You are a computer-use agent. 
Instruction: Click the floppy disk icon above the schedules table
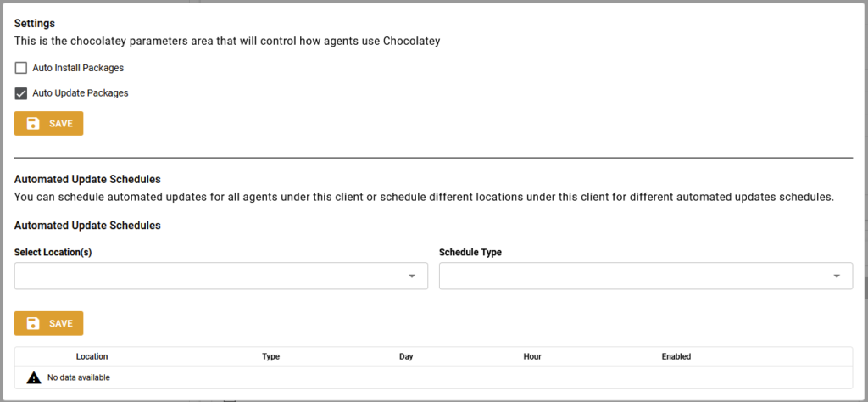33,323
